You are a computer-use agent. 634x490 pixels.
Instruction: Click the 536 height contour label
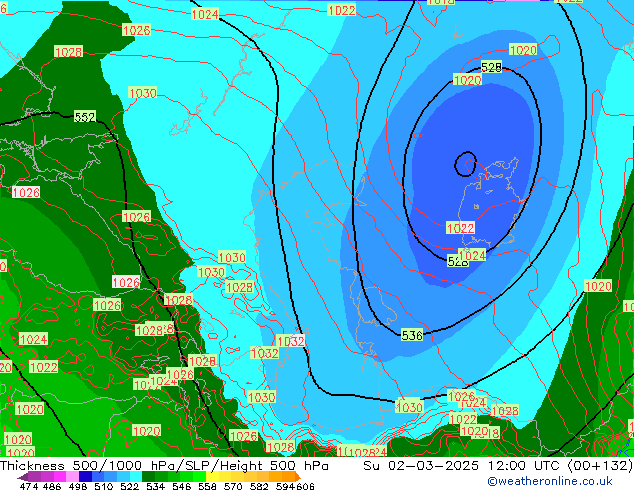tap(412, 335)
